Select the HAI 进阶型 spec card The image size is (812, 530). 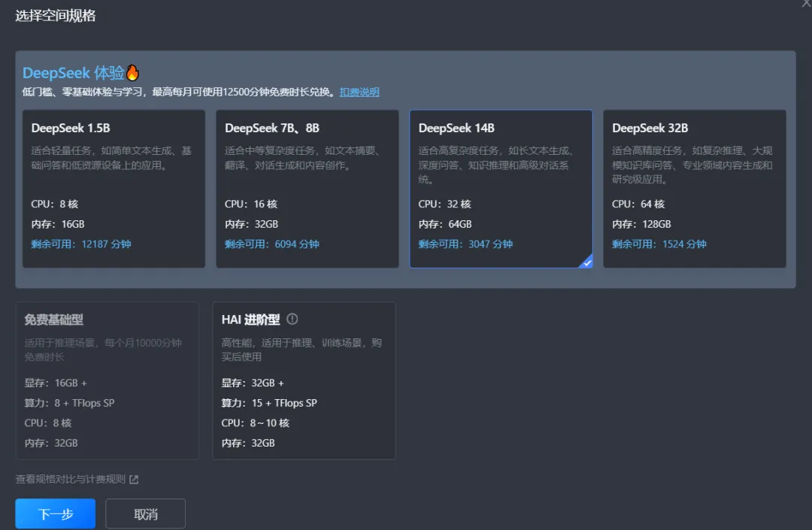pos(304,380)
